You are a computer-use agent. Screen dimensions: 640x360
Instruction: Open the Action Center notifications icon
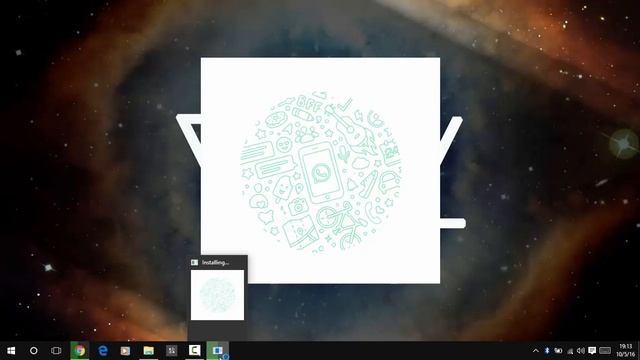point(592,351)
